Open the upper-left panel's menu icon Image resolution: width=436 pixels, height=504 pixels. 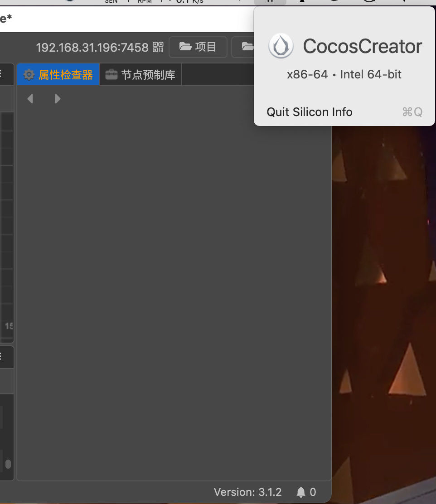click(x=1, y=75)
